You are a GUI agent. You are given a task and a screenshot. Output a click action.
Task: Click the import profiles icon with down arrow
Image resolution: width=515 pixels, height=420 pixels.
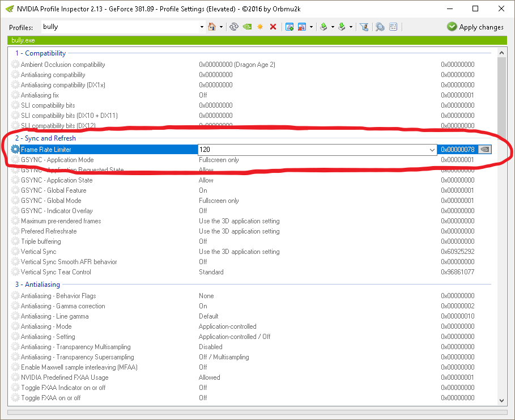click(342, 27)
